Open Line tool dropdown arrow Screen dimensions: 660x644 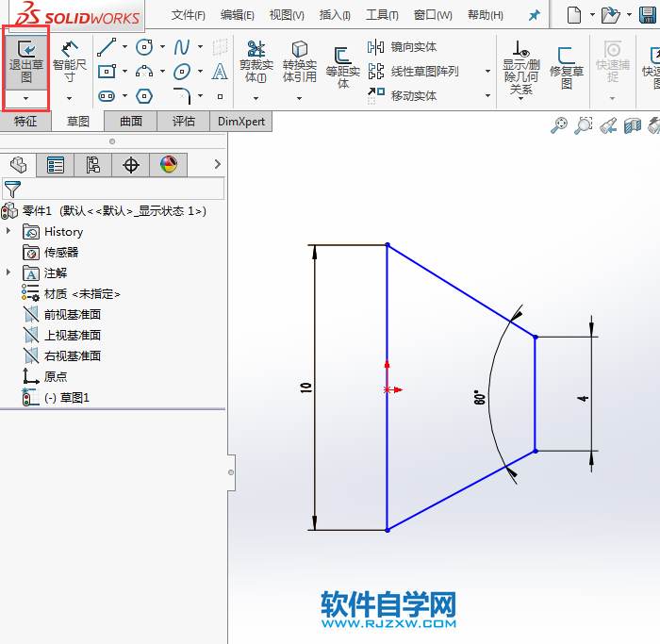(124, 47)
